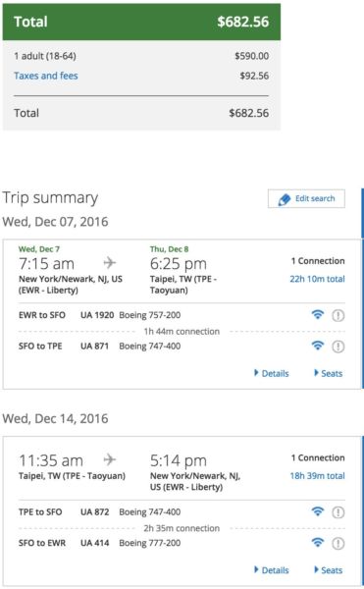Screen dimensions: 364x589
Task: Expand Seats for the Dec 14 return flight
Action: pyautogui.click(x=329, y=570)
